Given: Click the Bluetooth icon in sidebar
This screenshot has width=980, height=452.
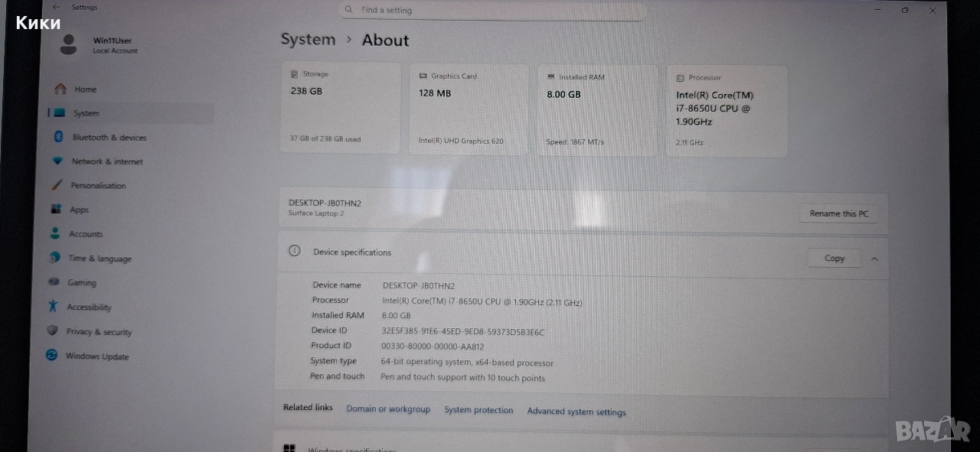Looking at the screenshot, I should pos(57,137).
